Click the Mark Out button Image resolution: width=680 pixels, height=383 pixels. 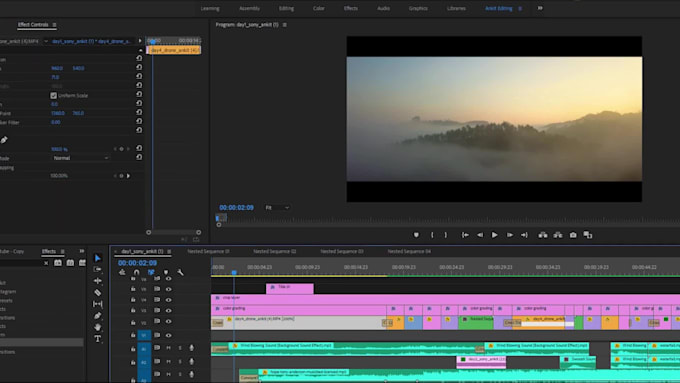(446, 235)
